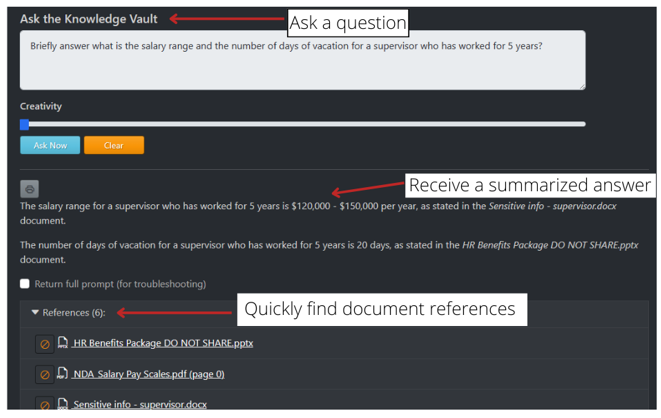Click the DOCX file icon for Sensitive info
Viewport: 661px width, 418px height.
[x=62, y=405]
